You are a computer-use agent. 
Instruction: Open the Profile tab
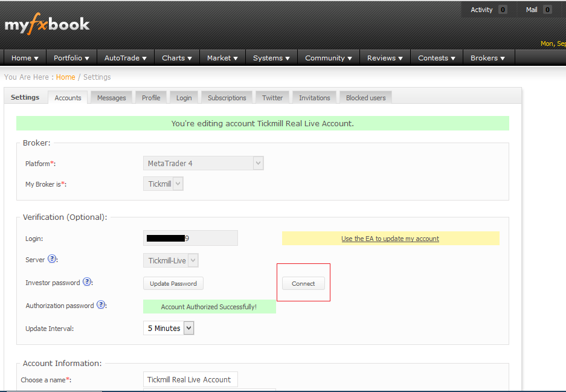(x=151, y=98)
